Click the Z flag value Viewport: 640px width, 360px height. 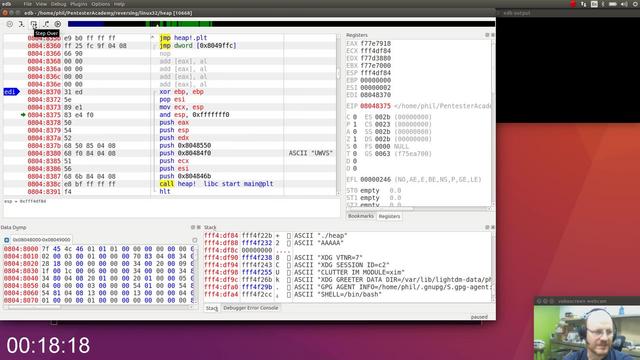tap(355, 139)
